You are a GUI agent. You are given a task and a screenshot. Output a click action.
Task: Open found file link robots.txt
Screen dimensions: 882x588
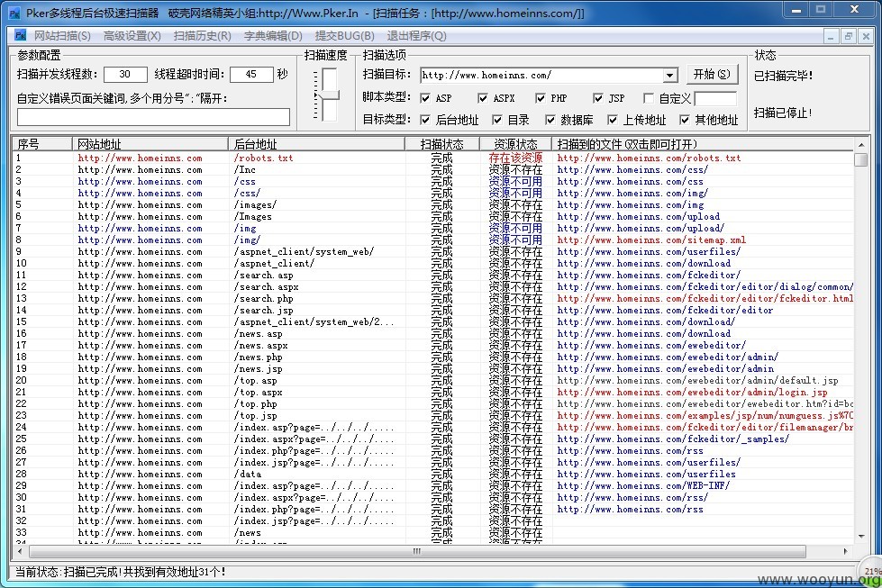[650, 158]
